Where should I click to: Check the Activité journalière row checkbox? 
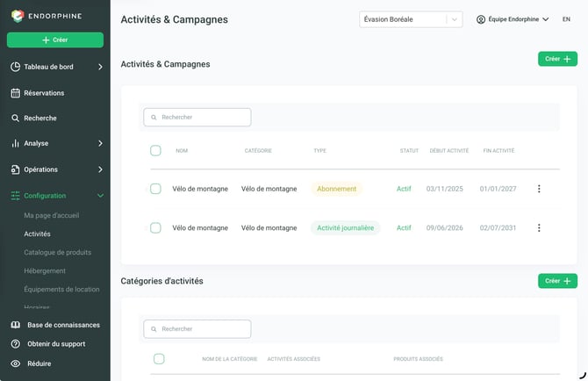155,227
